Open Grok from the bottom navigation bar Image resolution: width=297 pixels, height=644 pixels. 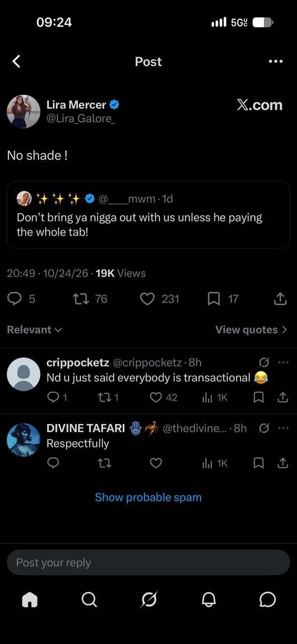tap(148, 600)
